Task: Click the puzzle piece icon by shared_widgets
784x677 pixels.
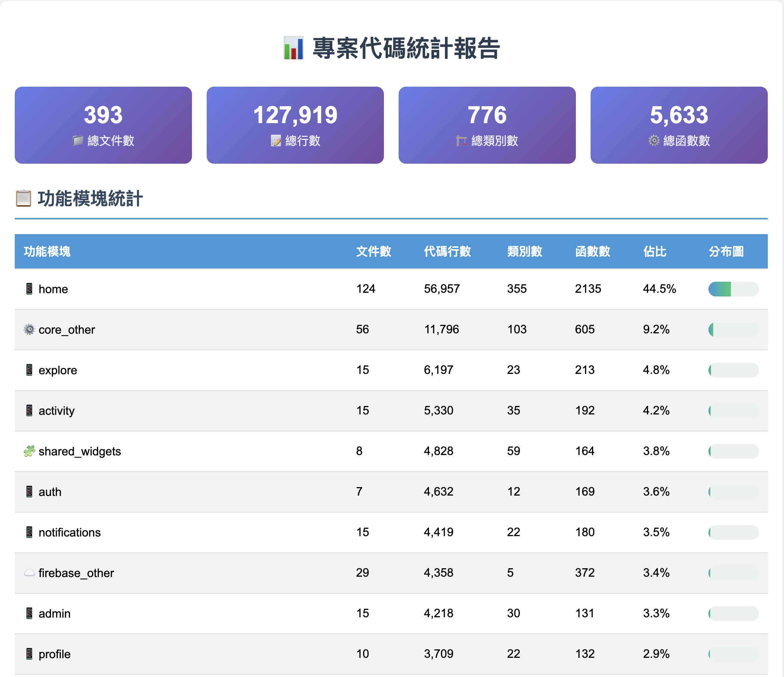Action: 29,451
